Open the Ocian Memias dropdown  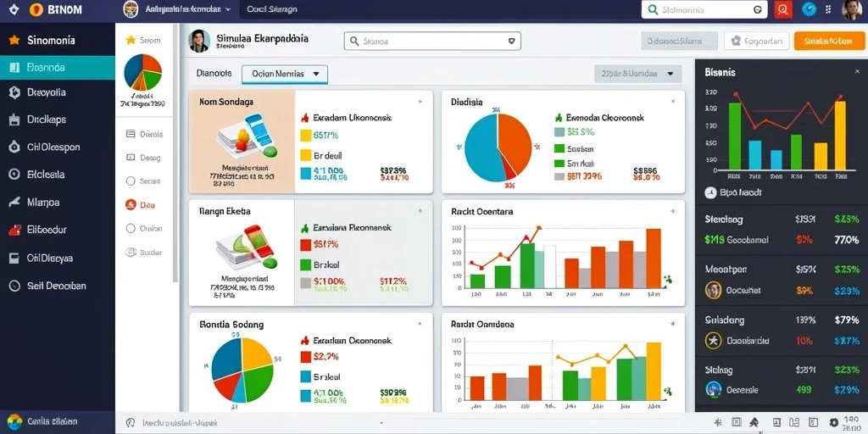coord(285,74)
